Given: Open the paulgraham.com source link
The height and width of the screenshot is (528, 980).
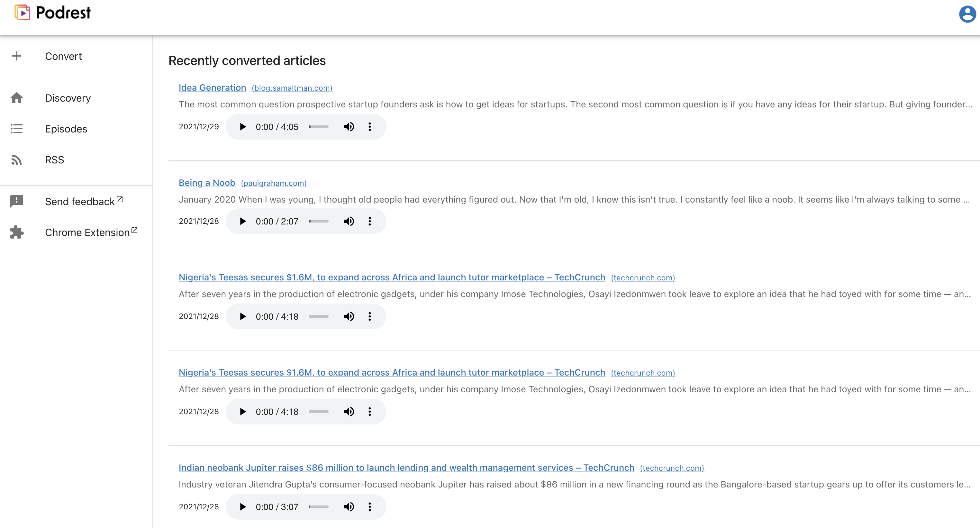Looking at the screenshot, I should 274,183.
